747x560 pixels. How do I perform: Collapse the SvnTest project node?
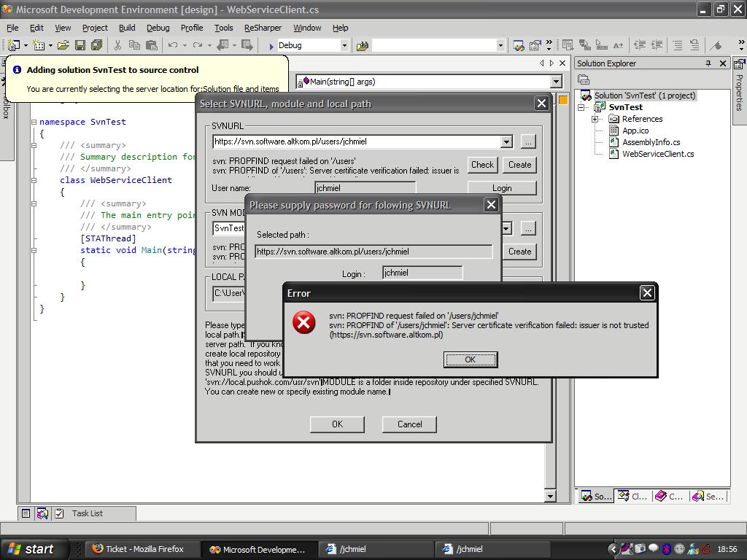[x=582, y=107]
